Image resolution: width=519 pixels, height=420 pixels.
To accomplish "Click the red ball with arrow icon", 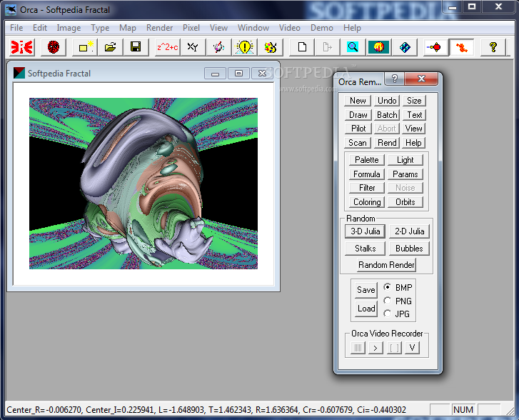I will (435, 47).
